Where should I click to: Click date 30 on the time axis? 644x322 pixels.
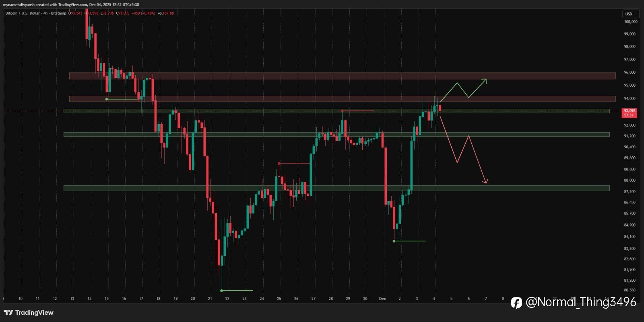pyautogui.click(x=365, y=299)
